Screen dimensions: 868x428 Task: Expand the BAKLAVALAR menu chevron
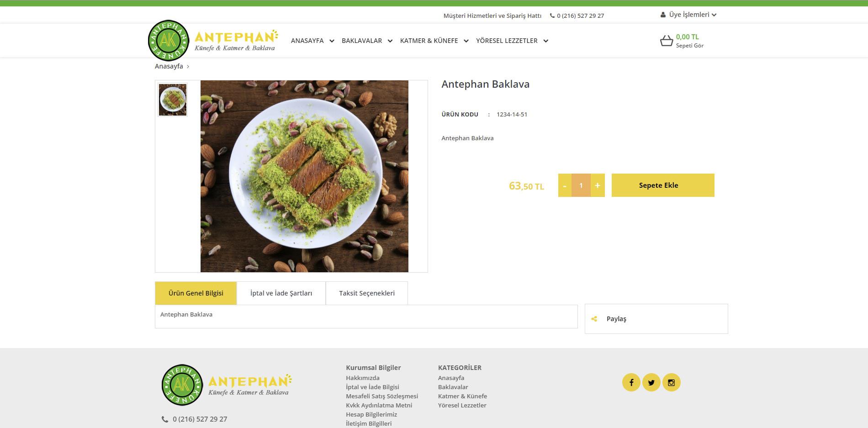click(x=390, y=41)
